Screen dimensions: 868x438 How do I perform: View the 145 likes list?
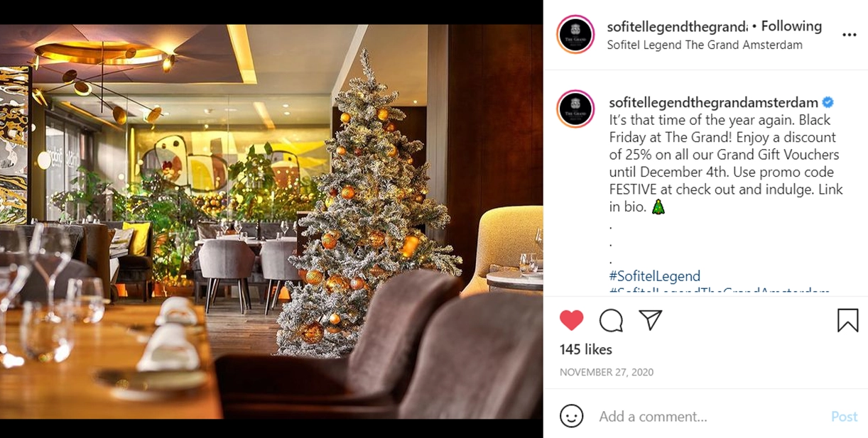coord(585,349)
